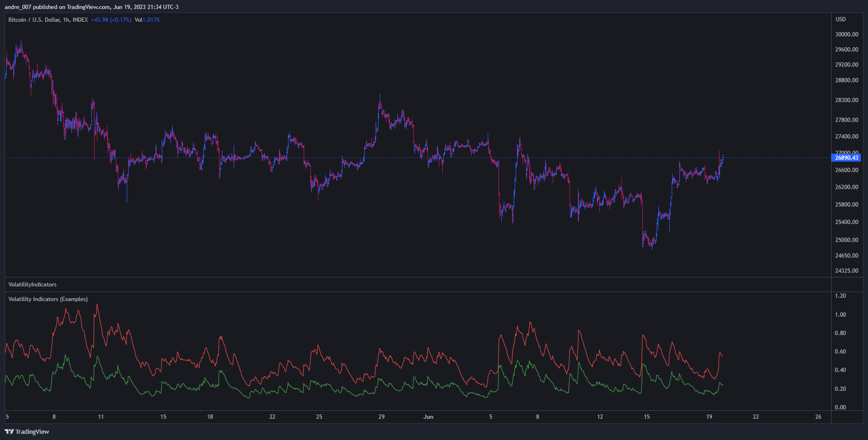Click the 0.40 indicator scale label
The width and height of the screenshot is (868, 440).
(841, 370)
